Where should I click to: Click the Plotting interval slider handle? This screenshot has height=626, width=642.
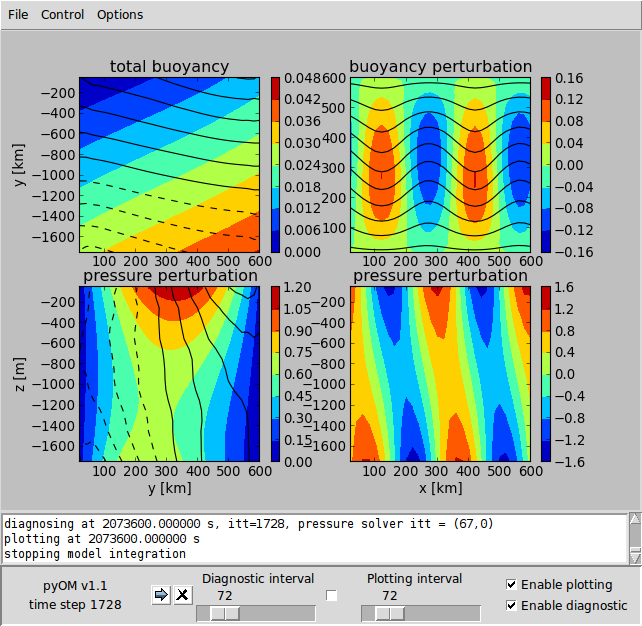[x=389, y=613]
